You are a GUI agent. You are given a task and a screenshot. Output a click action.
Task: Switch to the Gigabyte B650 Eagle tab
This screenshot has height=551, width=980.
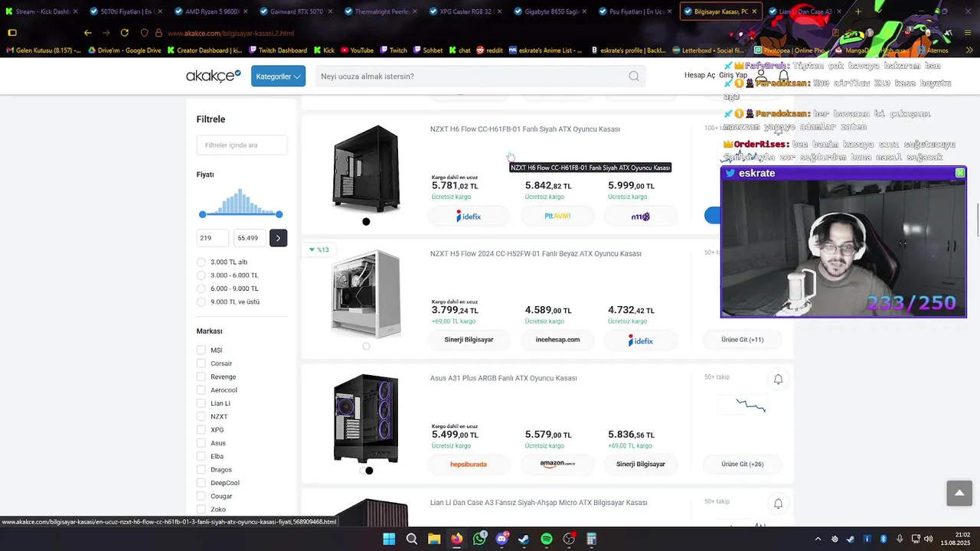pyautogui.click(x=550, y=11)
